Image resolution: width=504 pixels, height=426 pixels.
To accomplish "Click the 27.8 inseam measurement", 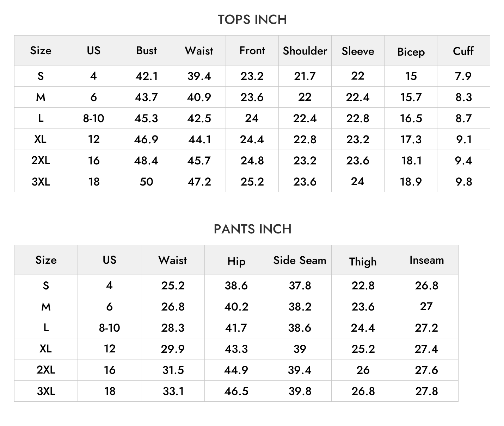I will [426, 391].
